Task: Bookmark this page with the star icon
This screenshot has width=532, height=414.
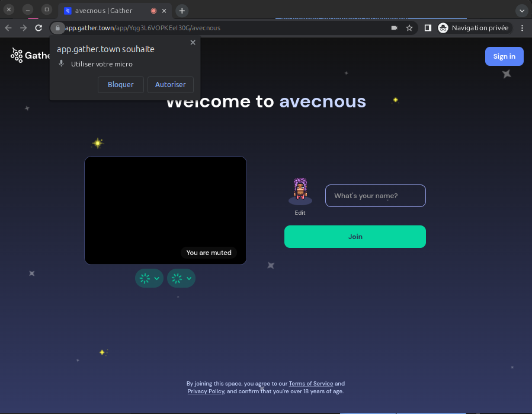Action: click(409, 28)
